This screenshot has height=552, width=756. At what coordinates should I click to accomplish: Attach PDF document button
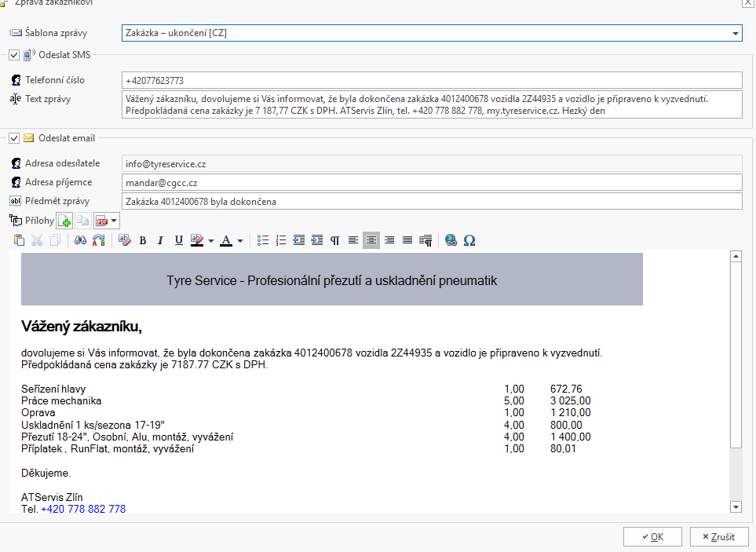[x=102, y=221]
